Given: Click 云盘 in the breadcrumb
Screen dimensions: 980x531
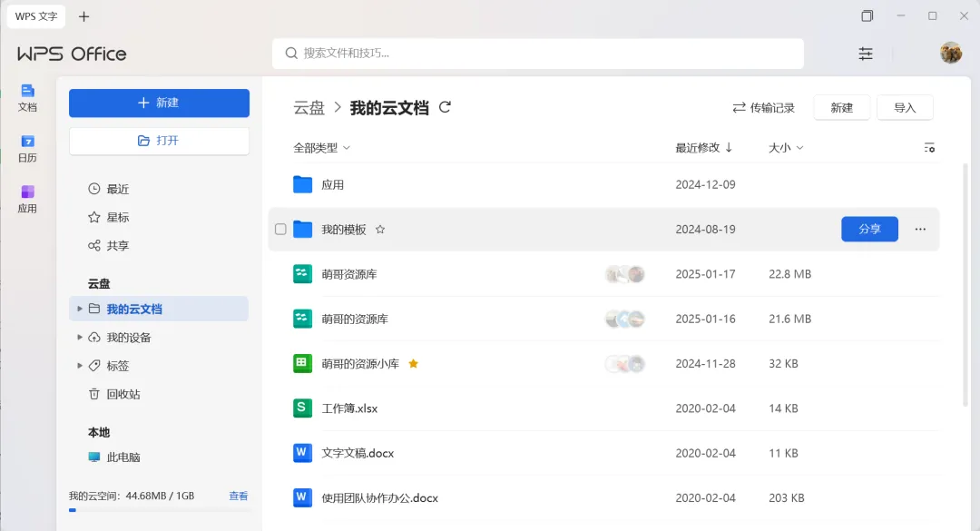Looking at the screenshot, I should point(309,108).
